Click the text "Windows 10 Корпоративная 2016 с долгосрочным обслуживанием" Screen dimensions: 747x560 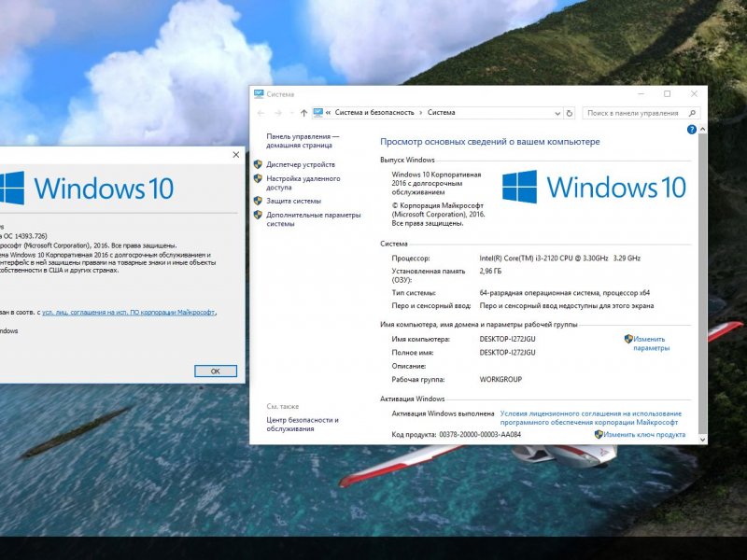[436, 183]
